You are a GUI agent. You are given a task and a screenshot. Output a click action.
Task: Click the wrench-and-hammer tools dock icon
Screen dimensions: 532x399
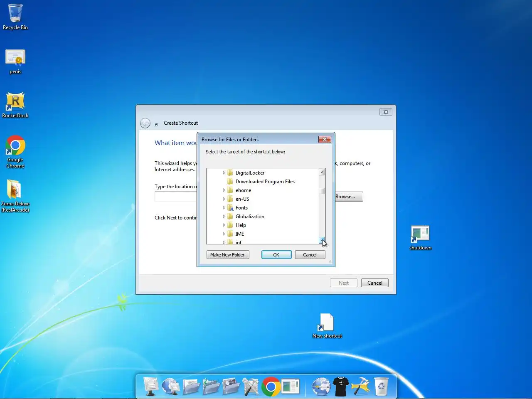(251, 387)
